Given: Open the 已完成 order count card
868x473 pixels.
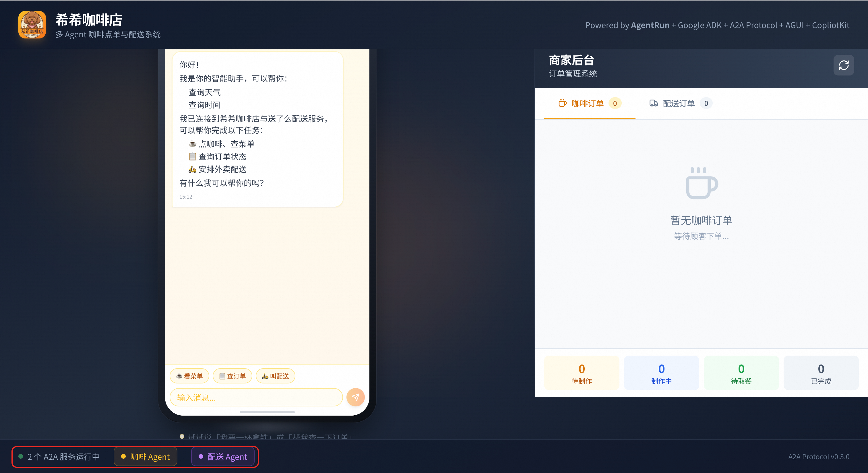Looking at the screenshot, I should [821, 373].
